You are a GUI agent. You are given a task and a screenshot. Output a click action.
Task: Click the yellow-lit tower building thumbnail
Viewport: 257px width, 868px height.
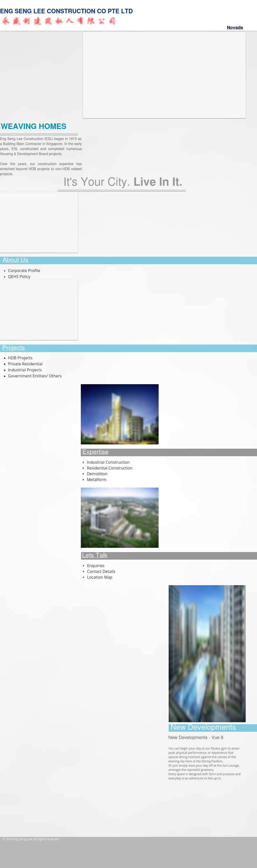pos(119,414)
